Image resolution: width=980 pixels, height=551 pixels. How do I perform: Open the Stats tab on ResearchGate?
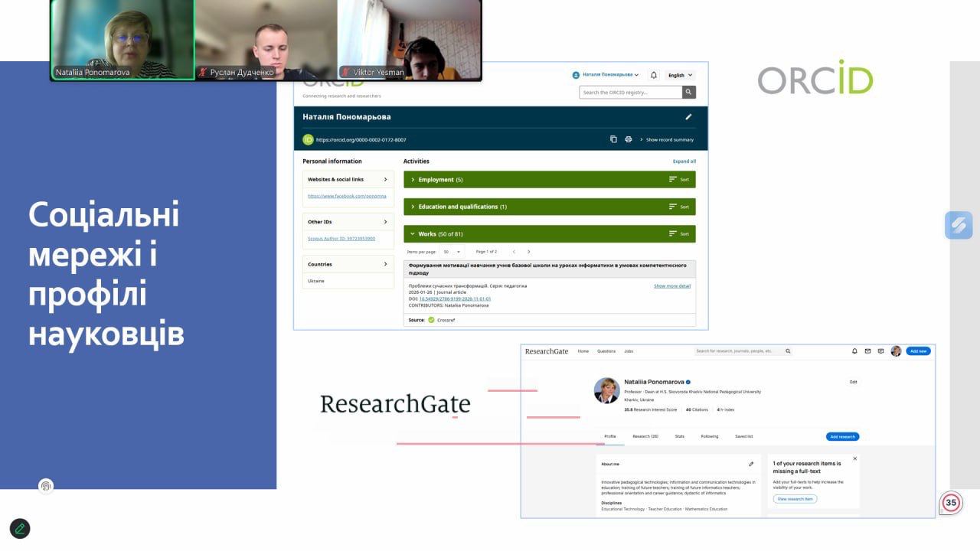(x=679, y=436)
